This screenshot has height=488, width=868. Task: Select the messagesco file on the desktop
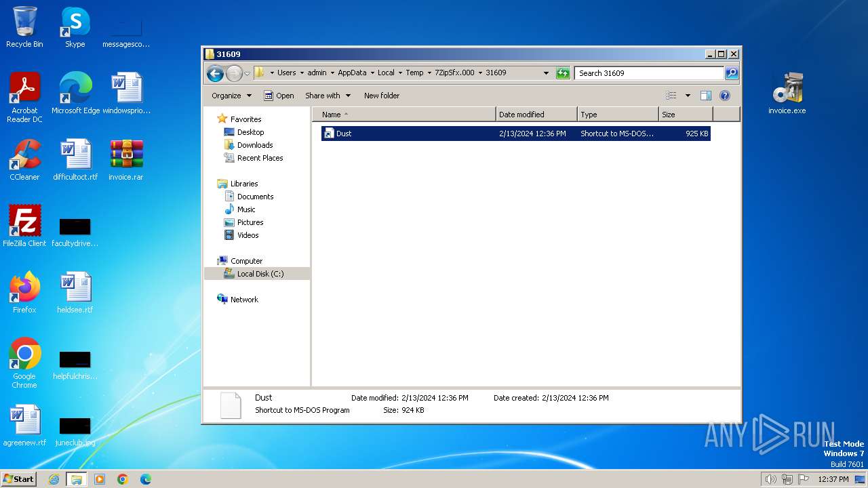pos(126,33)
